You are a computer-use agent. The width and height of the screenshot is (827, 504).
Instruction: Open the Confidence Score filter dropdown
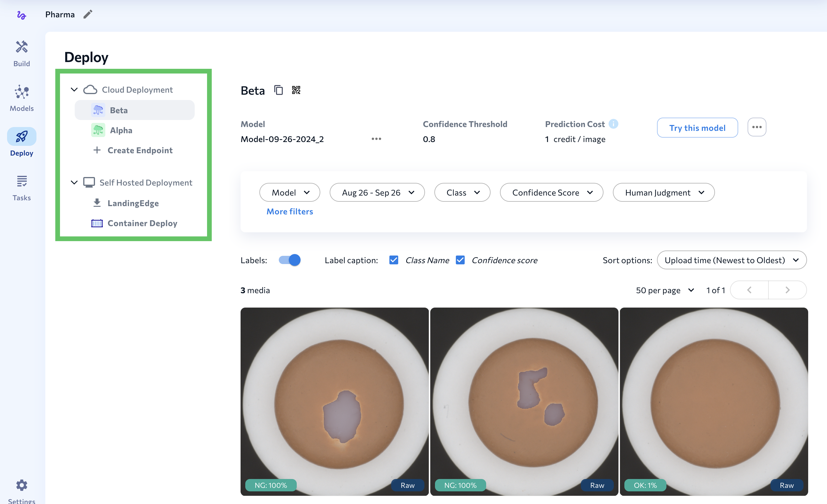(x=551, y=192)
